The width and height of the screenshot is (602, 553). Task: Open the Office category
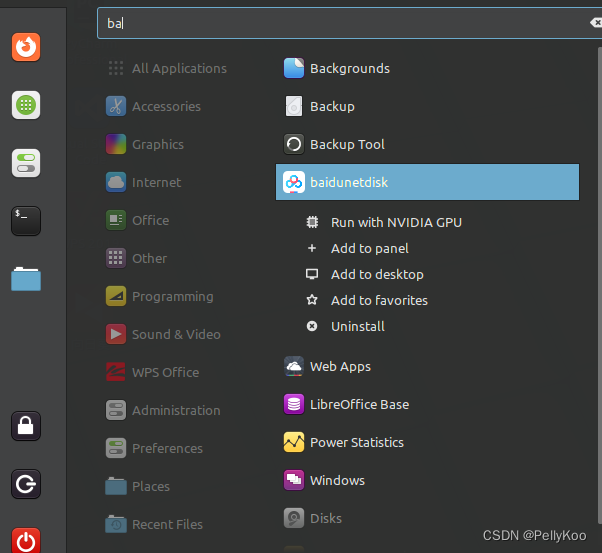(x=137, y=220)
